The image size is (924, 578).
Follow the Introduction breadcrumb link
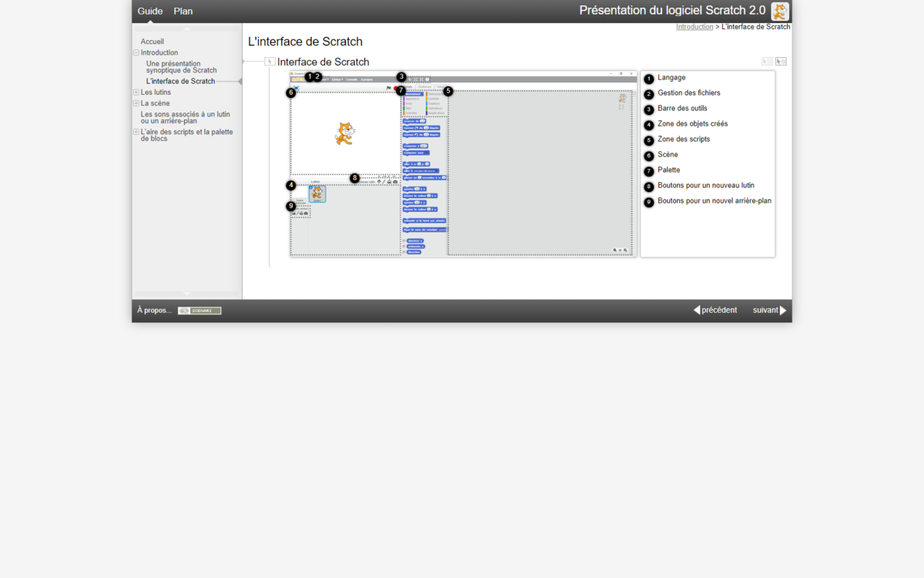tap(695, 25)
